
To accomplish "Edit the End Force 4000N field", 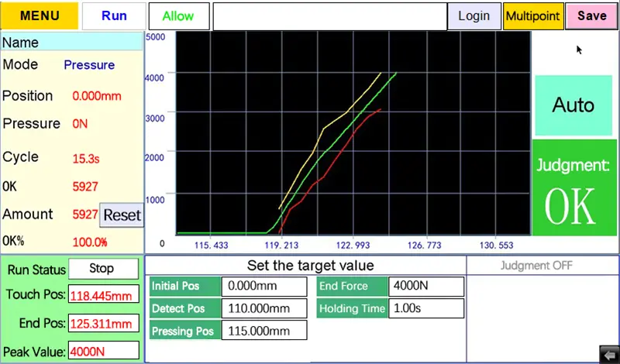I will (426, 287).
